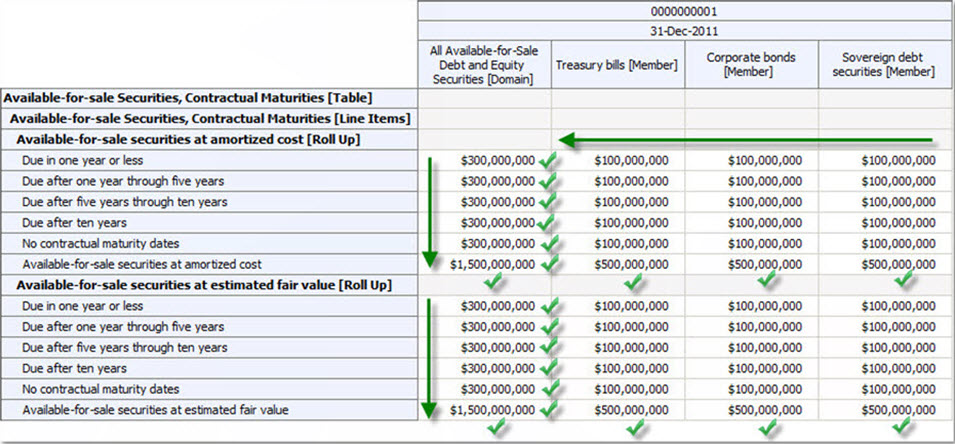Click Treasury bills amortized cost due after ten years cell
955x444 pixels.
pyautogui.click(x=618, y=223)
